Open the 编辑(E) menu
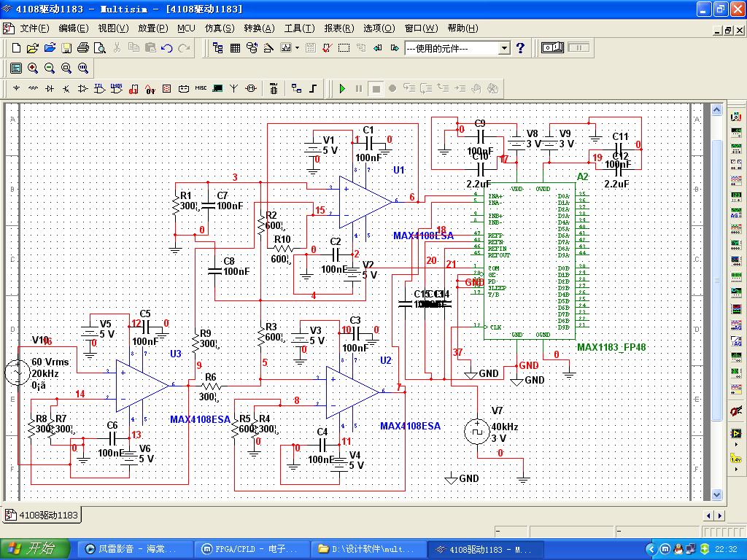This screenshot has height=560, width=747. pyautogui.click(x=74, y=28)
